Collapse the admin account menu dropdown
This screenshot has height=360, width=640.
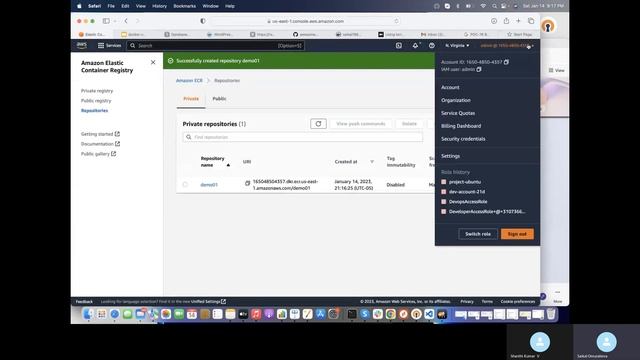pos(507,46)
